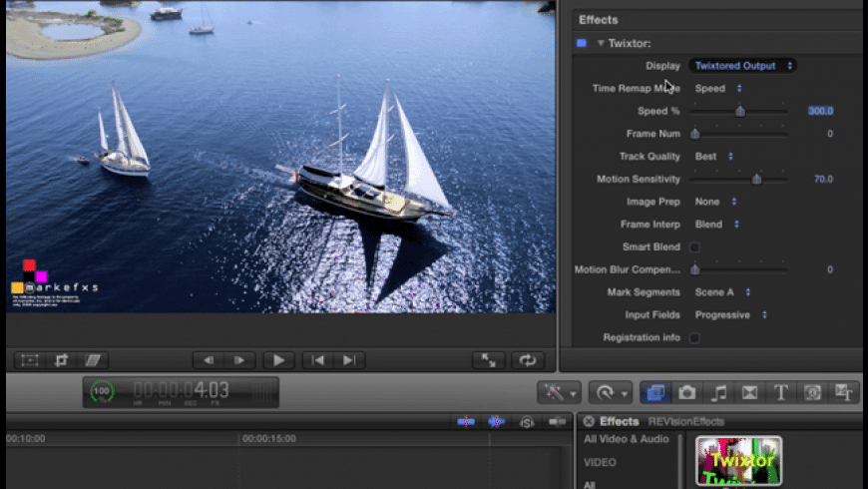The image size is (868, 489).
Task: Collapse the Twixtor disclosure triangle
Action: 601,43
